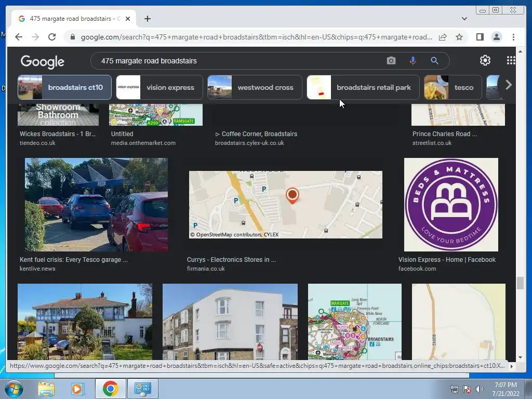Open the Ramsgate map thumbnail
This screenshot has width=532, height=399.
click(x=156, y=115)
